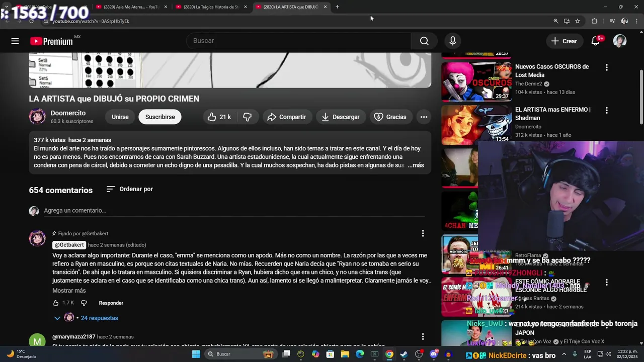
Task: Dislike the video
Action: coord(248,117)
